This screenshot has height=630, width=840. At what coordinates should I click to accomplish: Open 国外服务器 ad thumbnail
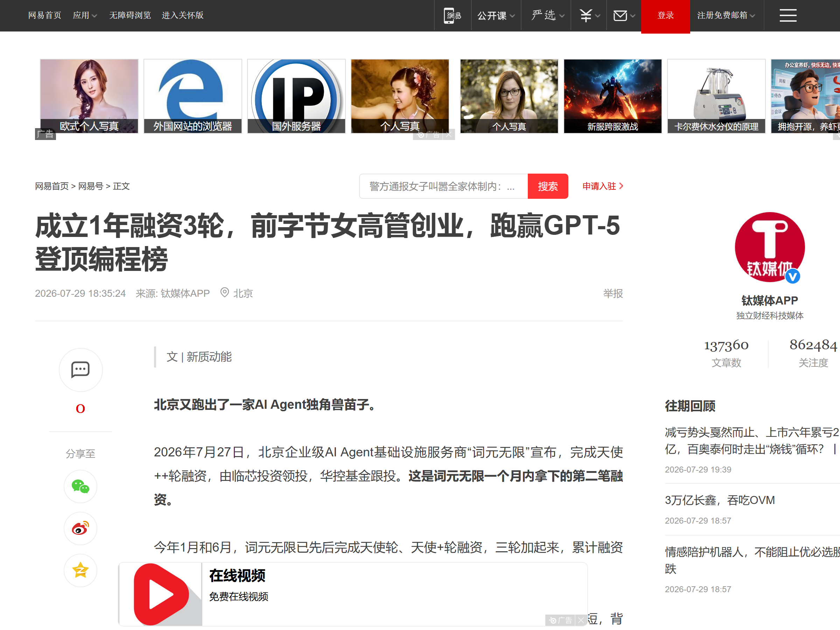pyautogui.click(x=296, y=96)
